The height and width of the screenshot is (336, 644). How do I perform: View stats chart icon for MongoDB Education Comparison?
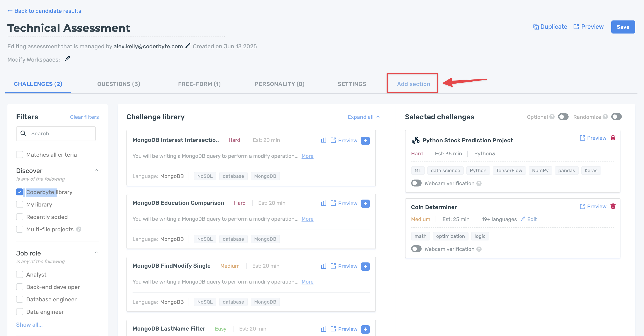[x=323, y=203]
